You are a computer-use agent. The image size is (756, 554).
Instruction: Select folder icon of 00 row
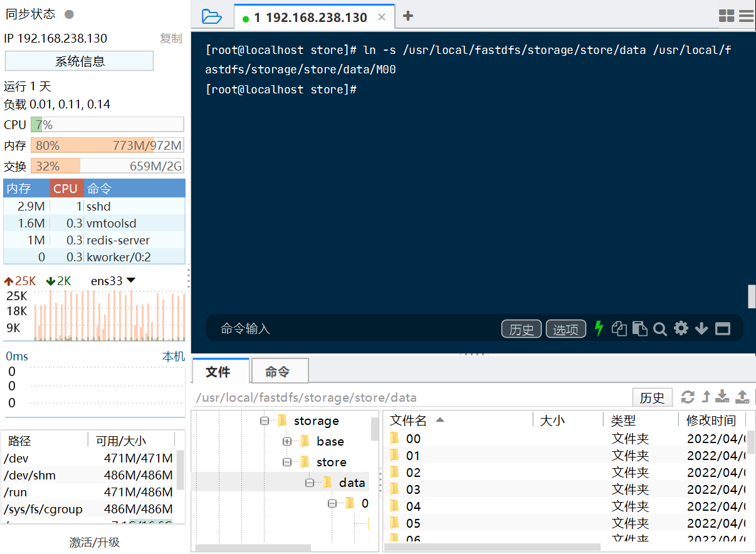(x=394, y=438)
